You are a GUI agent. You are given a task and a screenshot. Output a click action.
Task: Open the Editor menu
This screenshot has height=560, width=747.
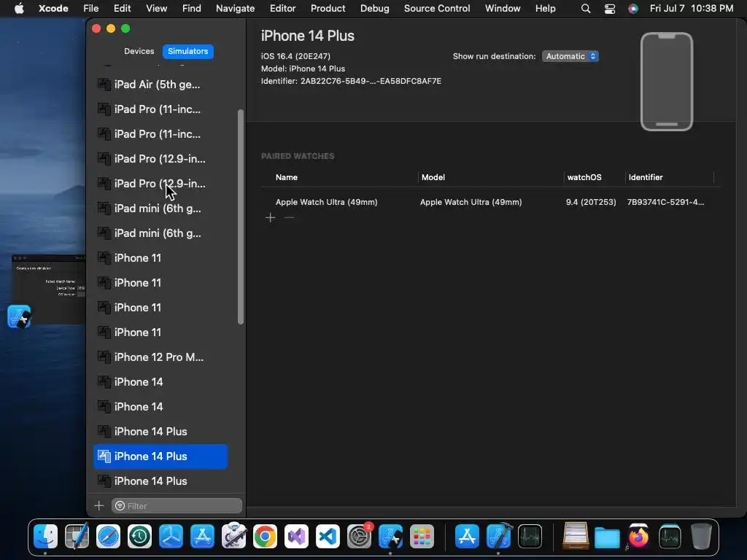click(x=282, y=8)
